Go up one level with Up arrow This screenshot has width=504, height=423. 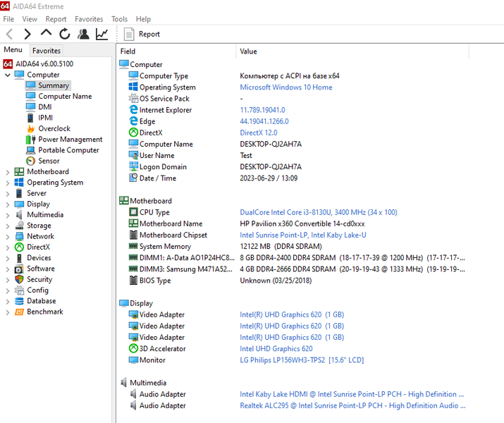[x=46, y=33]
